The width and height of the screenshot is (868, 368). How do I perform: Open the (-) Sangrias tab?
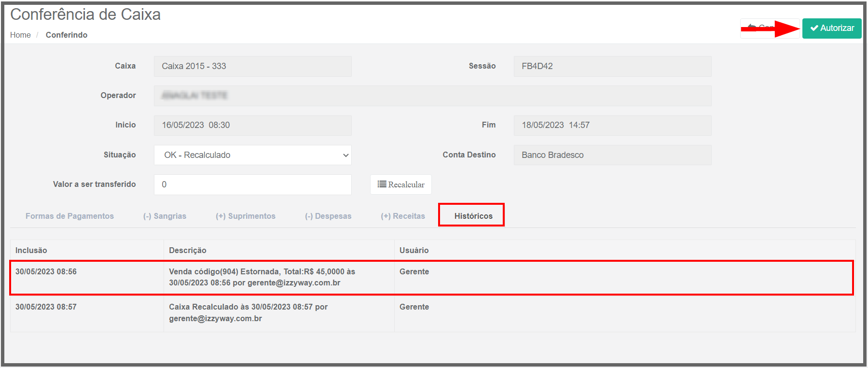point(165,216)
